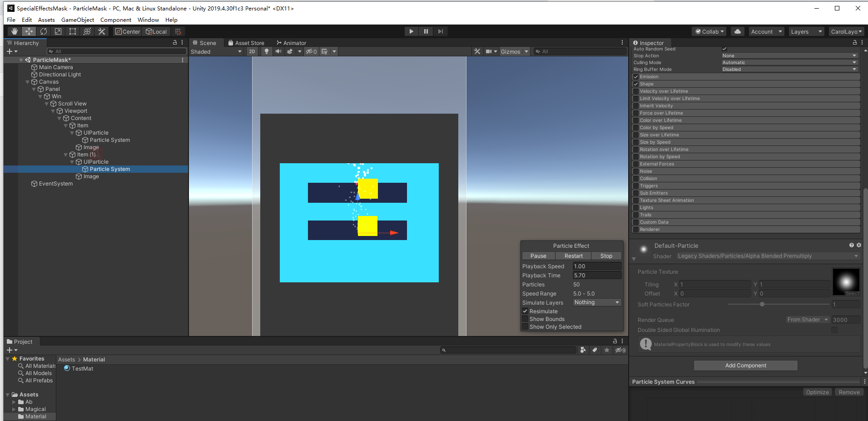Select the Scale tool

[58, 31]
